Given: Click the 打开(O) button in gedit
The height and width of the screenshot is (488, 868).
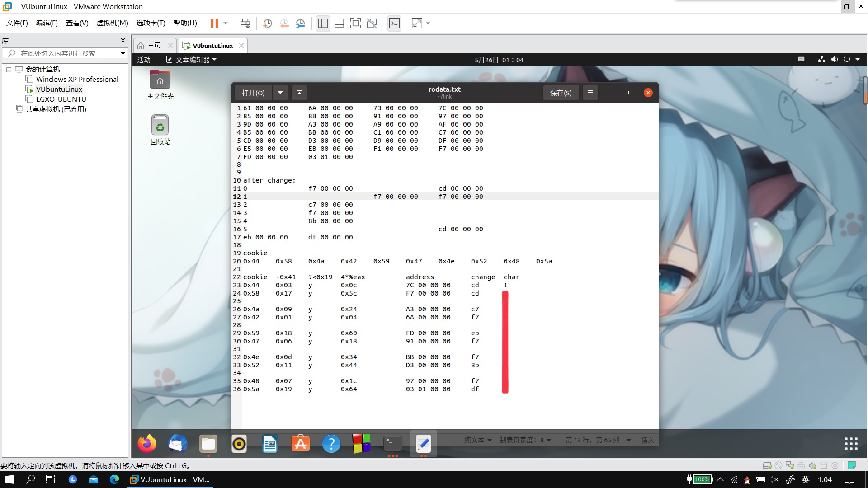Looking at the screenshot, I should coord(253,93).
